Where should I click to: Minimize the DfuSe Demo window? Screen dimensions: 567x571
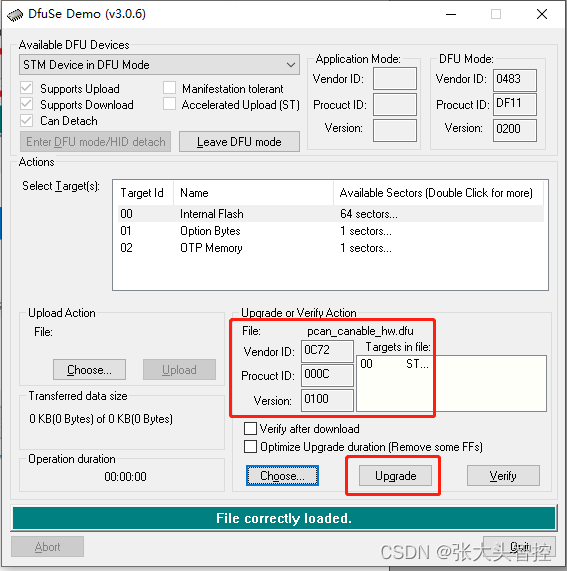(451, 14)
